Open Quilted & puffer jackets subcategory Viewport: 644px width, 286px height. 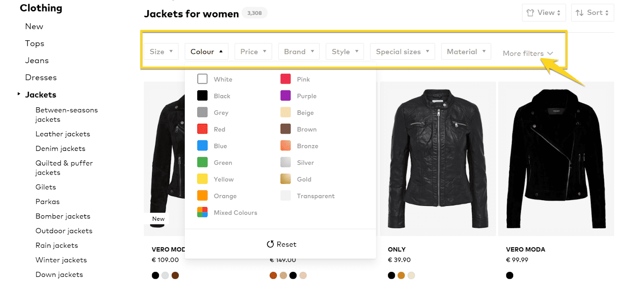(x=64, y=168)
